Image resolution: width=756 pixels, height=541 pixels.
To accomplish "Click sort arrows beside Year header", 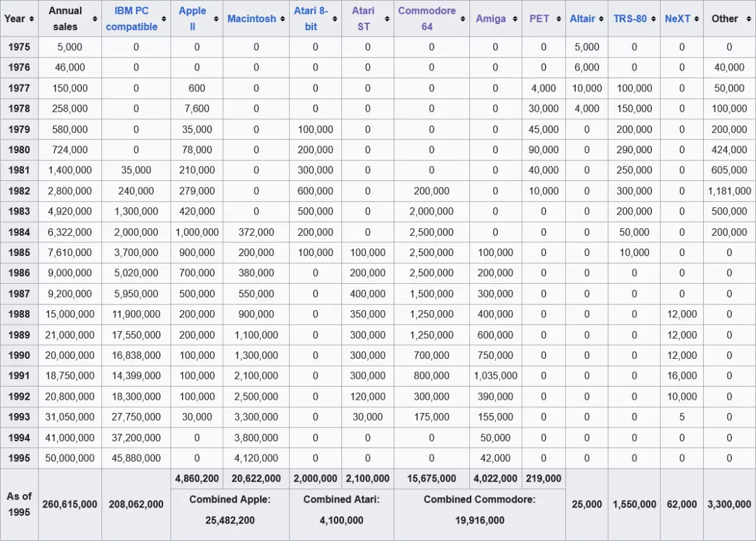I will 31,19.
